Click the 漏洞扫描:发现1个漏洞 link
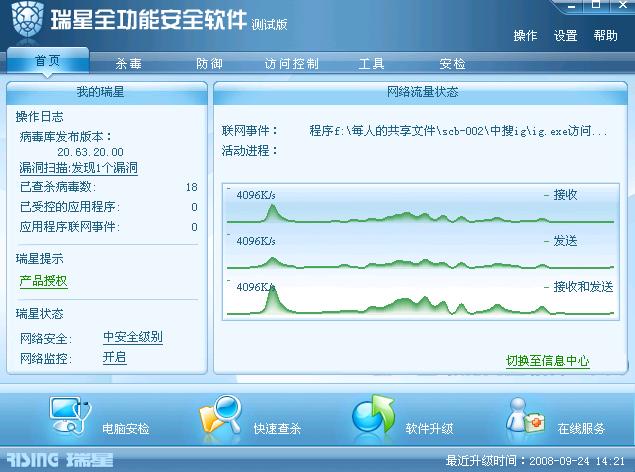Screen dimensions: 635x472 pyautogui.click(x=79, y=168)
